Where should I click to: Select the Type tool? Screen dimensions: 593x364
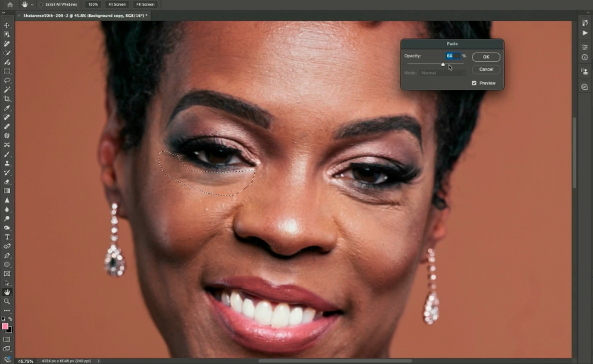click(x=7, y=237)
